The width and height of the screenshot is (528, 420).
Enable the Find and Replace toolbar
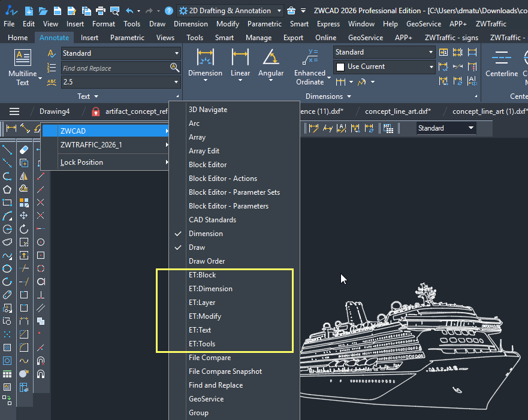click(216, 385)
